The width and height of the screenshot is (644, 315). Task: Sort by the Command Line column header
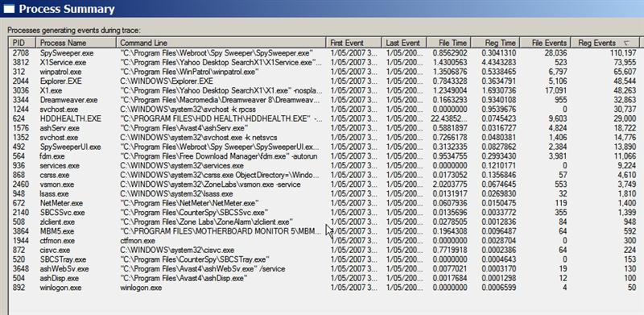point(221,43)
